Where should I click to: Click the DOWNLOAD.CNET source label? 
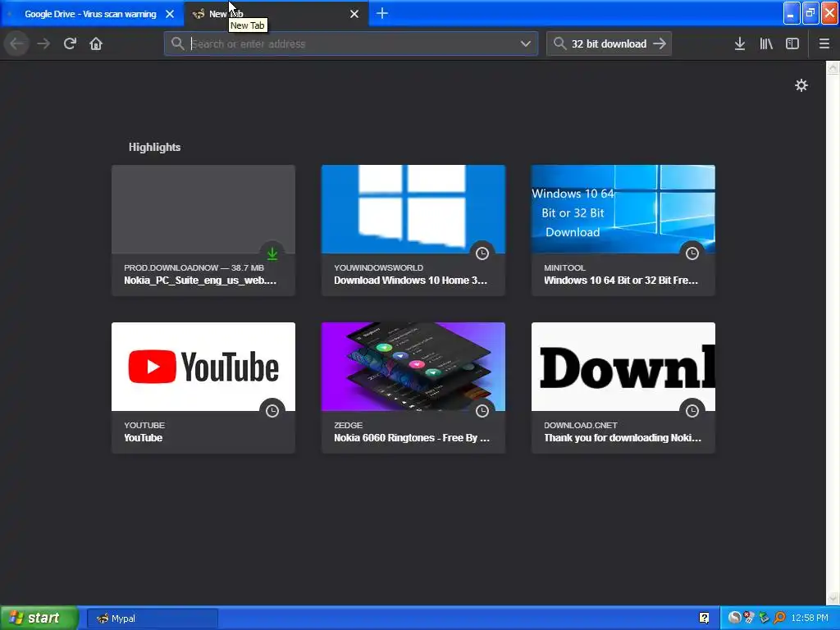pos(581,426)
